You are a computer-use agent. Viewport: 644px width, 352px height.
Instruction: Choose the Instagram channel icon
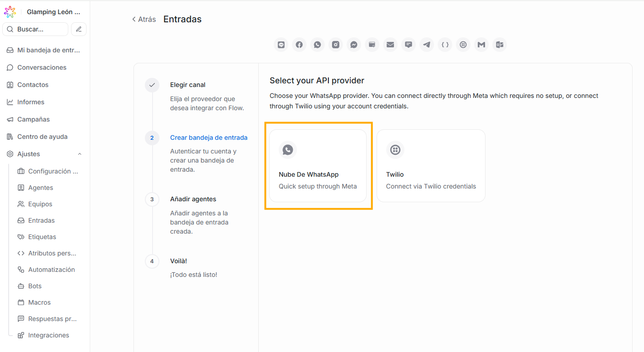(x=336, y=45)
